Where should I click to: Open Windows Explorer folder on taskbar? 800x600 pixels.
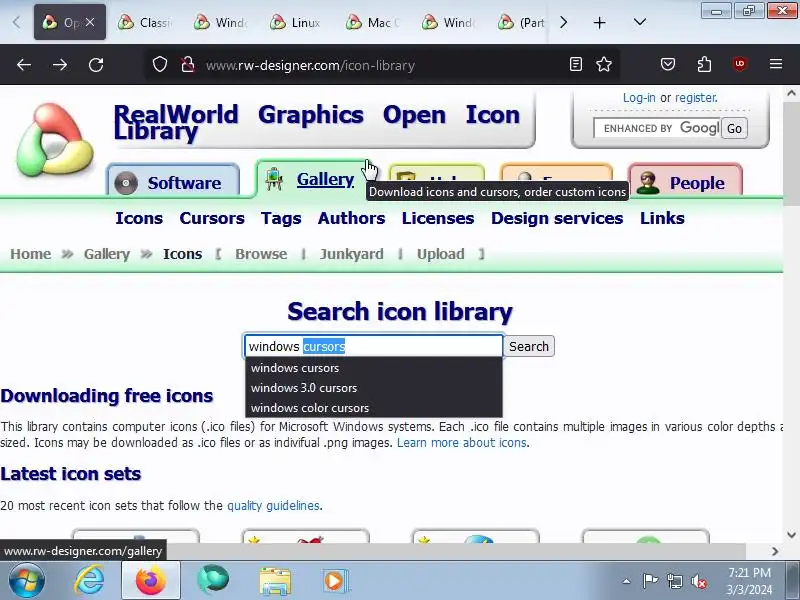pos(275,581)
